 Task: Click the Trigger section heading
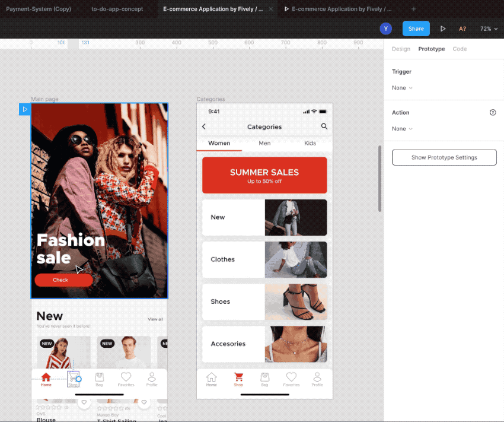click(x=401, y=71)
